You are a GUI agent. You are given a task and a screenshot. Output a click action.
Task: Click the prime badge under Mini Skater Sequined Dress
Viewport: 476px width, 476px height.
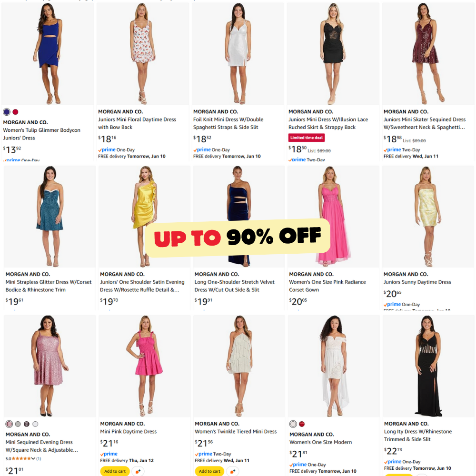pyautogui.click(x=392, y=149)
